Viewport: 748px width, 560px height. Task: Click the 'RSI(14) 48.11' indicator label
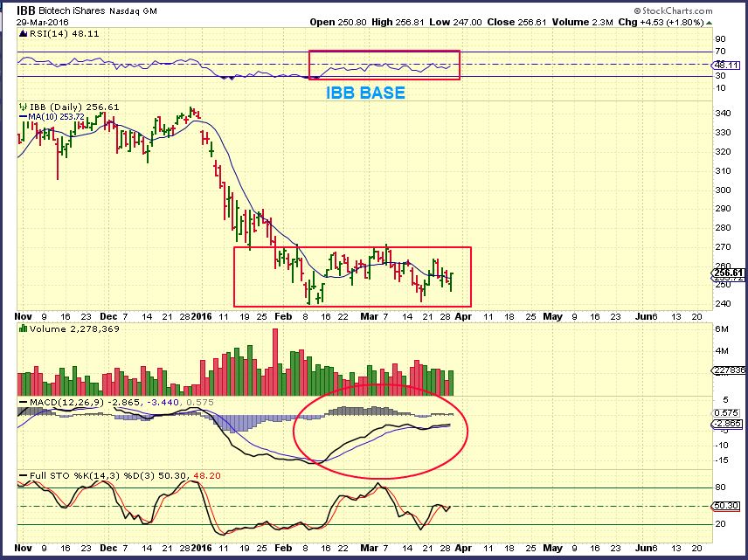point(64,34)
